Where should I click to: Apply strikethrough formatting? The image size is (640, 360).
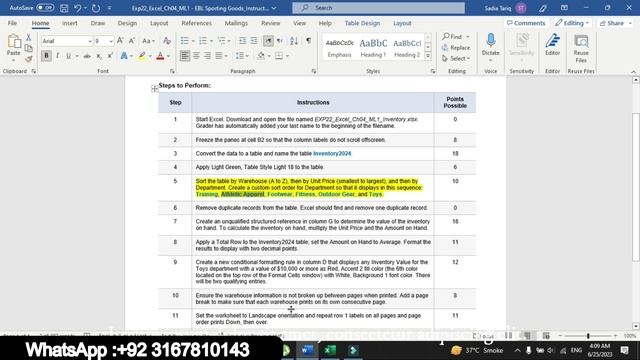(x=87, y=56)
